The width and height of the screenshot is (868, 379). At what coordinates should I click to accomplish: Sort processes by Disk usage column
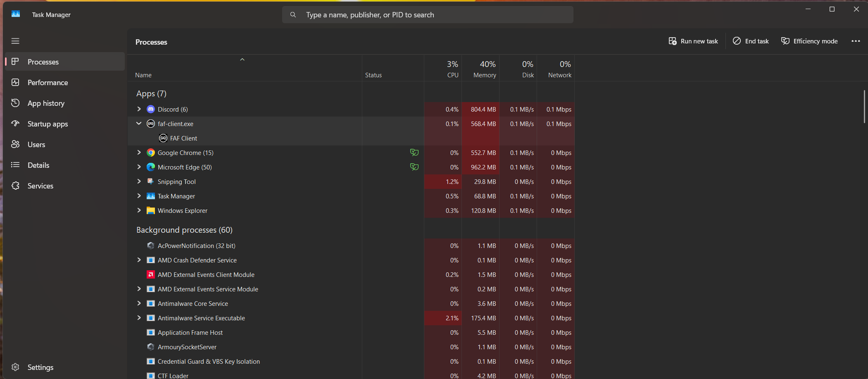pyautogui.click(x=518, y=68)
